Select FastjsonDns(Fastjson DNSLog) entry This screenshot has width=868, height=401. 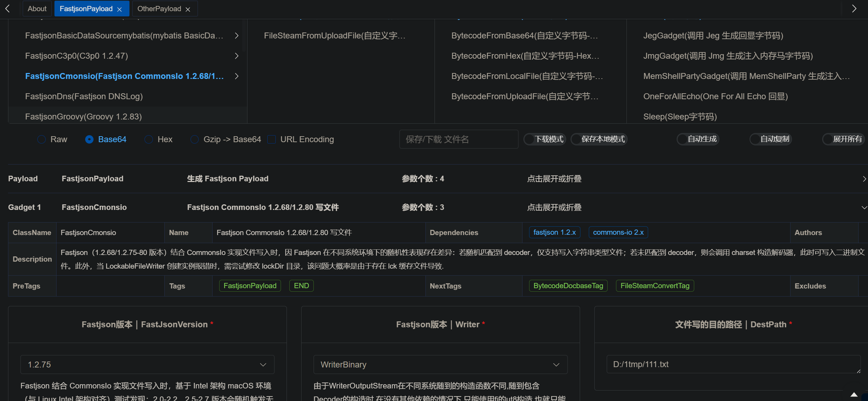(x=84, y=96)
